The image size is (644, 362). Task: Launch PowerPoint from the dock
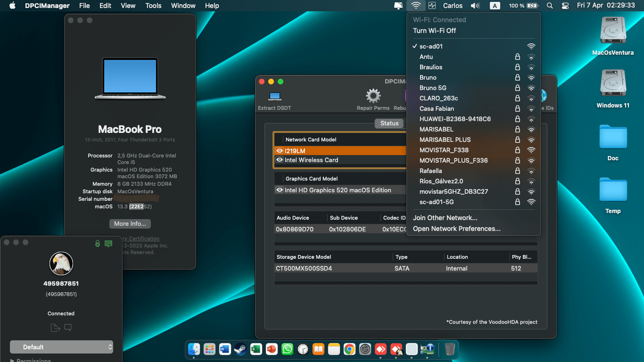[272, 349]
